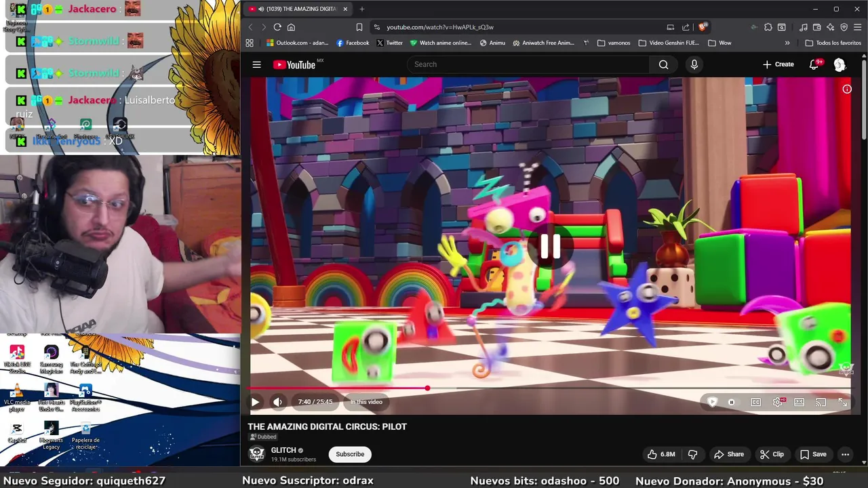The width and height of the screenshot is (868, 488).
Task: Click the share icon in the address bar
Action: click(686, 27)
